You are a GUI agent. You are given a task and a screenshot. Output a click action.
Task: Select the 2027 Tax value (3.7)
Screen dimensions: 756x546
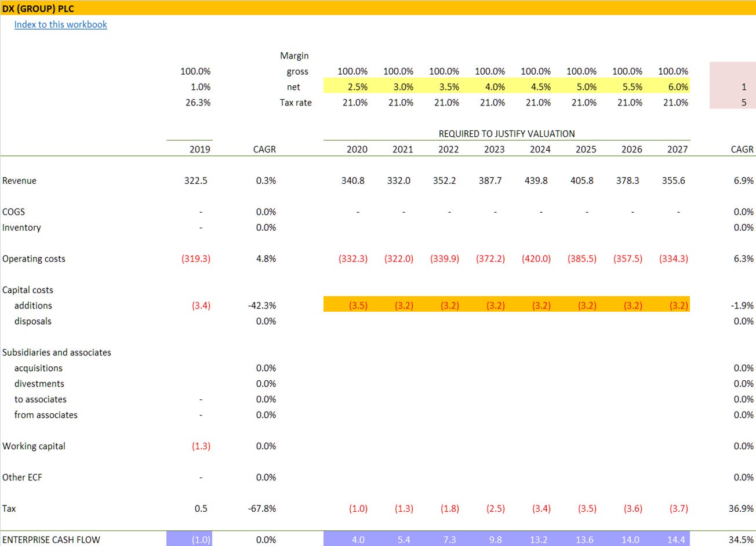[x=679, y=509]
